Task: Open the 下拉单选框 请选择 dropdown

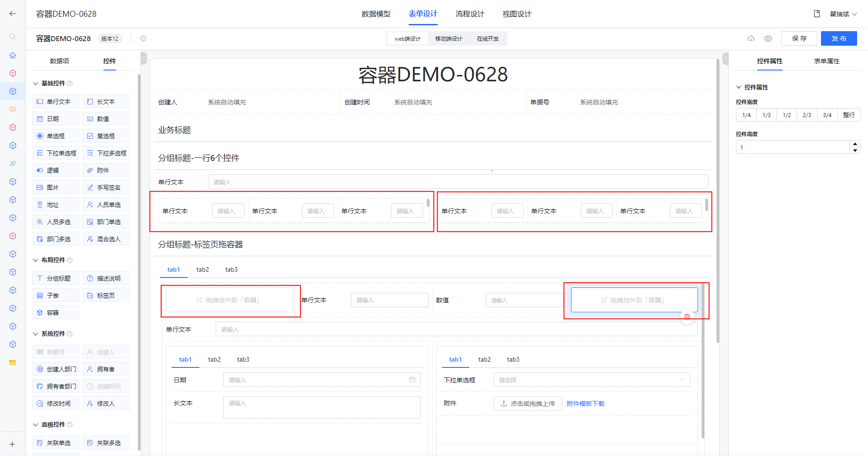Action: [592, 380]
